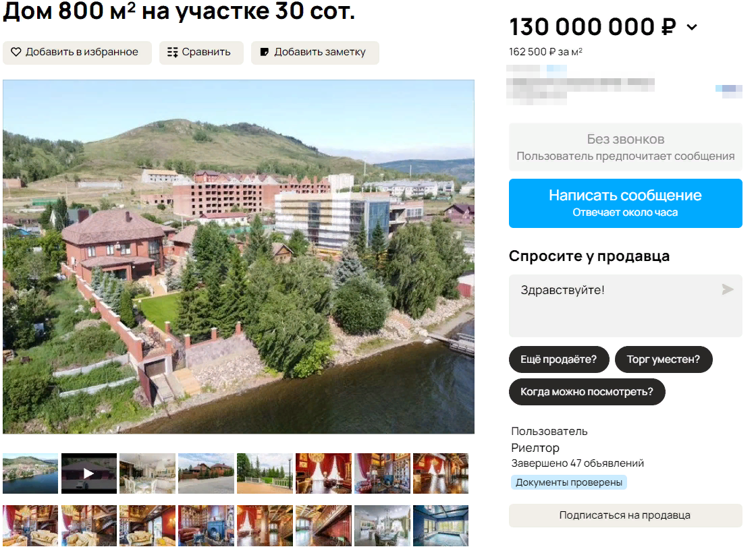Click Написать сообщение button
The height and width of the screenshot is (549, 756).
pos(625,203)
